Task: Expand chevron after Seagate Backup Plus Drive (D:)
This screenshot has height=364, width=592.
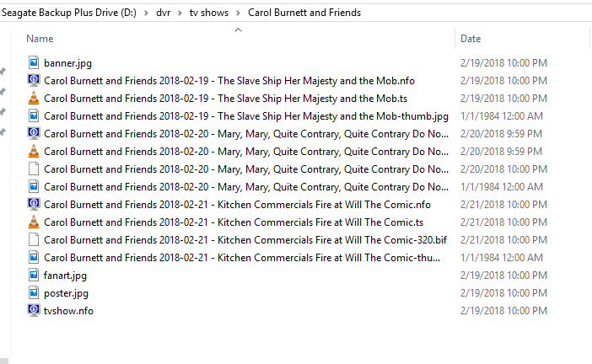Action: coord(146,13)
